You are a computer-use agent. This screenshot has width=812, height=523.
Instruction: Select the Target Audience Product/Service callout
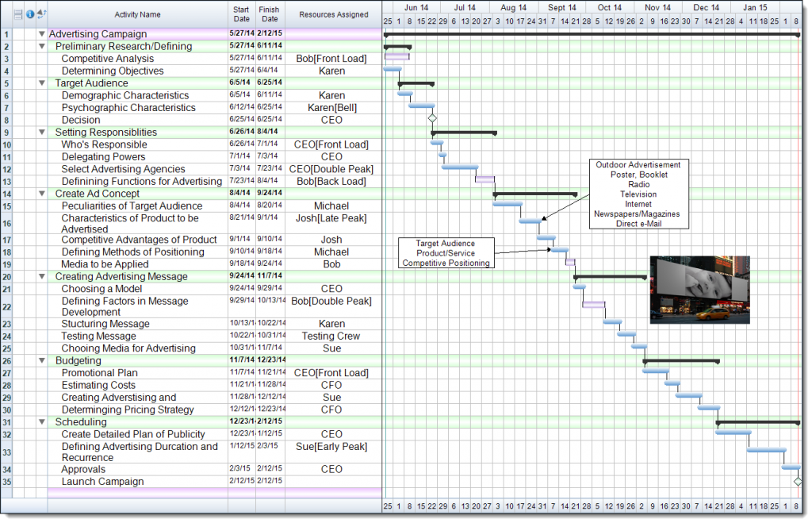click(446, 252)
